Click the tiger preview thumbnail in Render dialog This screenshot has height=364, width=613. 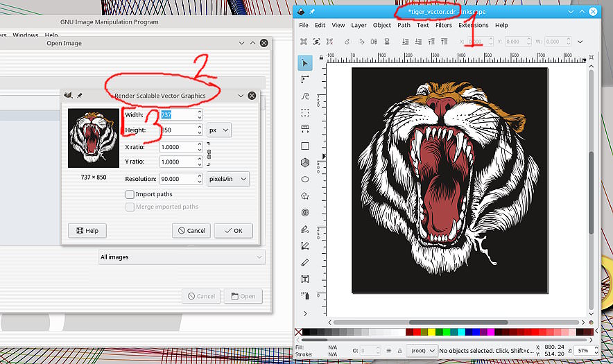pos(94,138)
